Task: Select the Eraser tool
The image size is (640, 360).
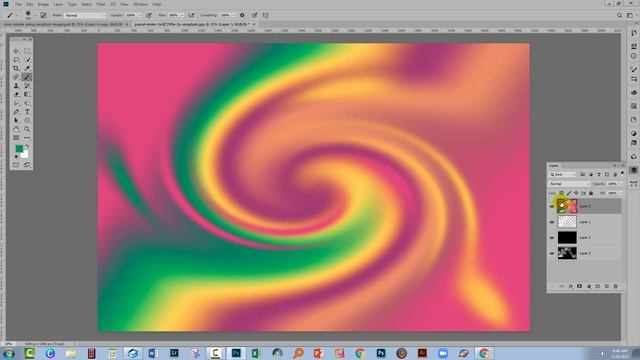Action: click(16, 94)
